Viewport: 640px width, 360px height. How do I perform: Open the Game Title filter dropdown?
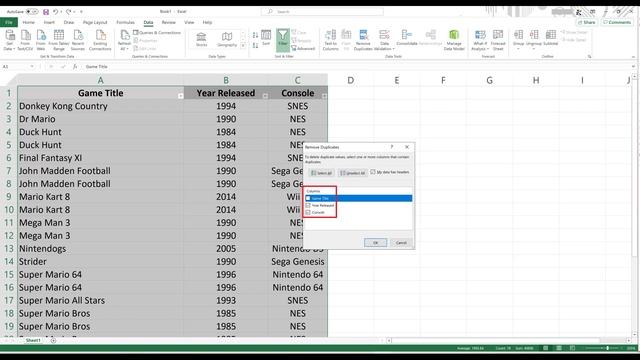click(180, 96)
